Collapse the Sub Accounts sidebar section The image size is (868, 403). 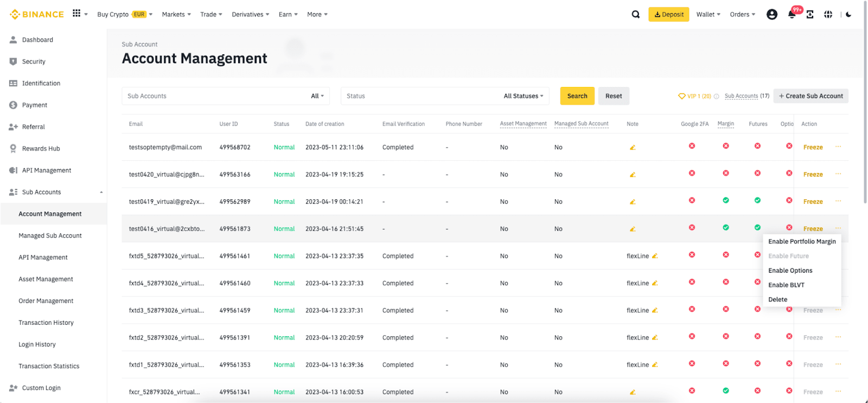[x=101, y=192]
